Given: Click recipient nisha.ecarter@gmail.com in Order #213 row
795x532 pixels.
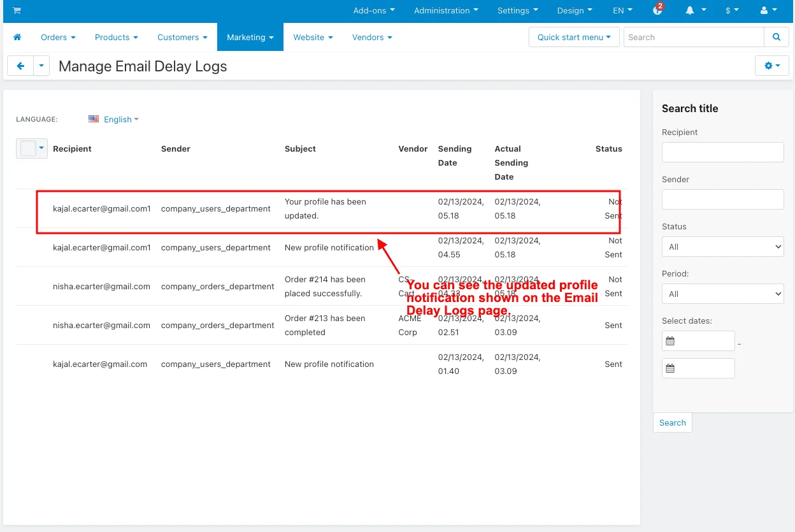Looking at the screenshot, I should pyautogui.click(x=101, y=325).
